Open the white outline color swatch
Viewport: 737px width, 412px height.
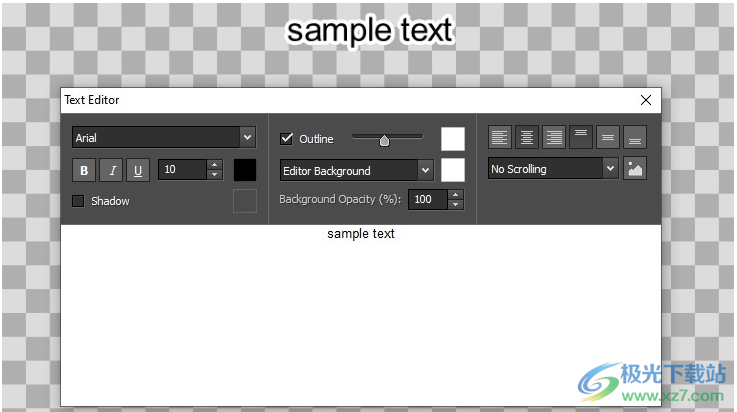(453, 139)
